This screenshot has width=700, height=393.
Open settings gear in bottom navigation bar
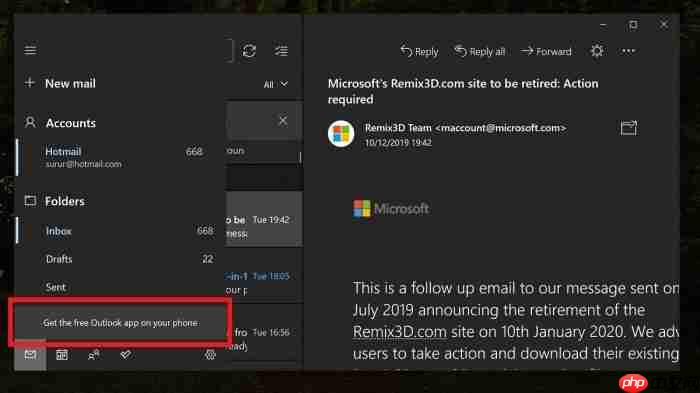click(210, 355)
